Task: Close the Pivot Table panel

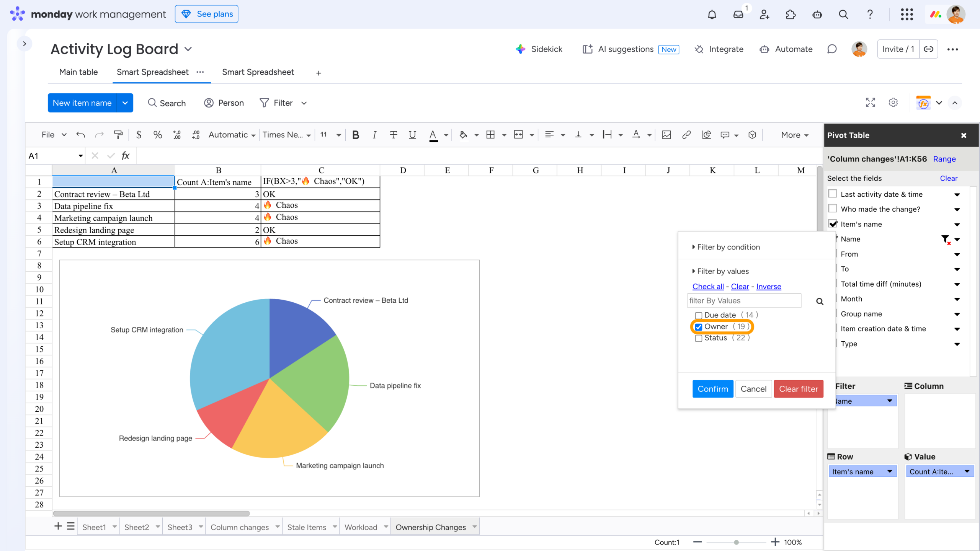Action: pyautogui.click(x=964, y=135)
